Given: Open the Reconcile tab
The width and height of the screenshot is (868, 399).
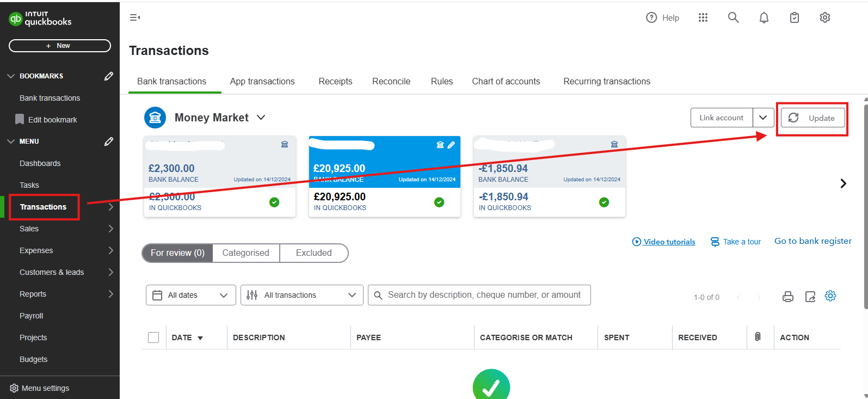Looking at the screenshot, I should pyautogui.click(x=391, y=81).
